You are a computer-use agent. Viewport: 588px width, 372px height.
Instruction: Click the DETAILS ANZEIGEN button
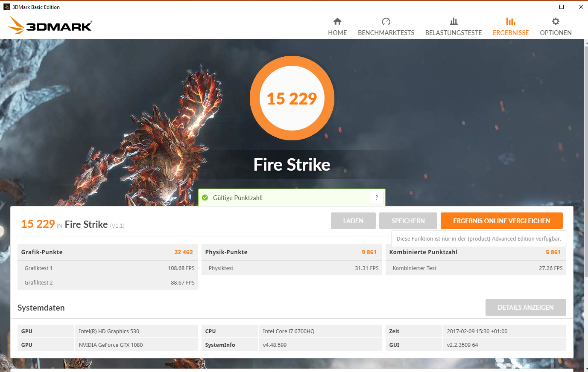526,308
